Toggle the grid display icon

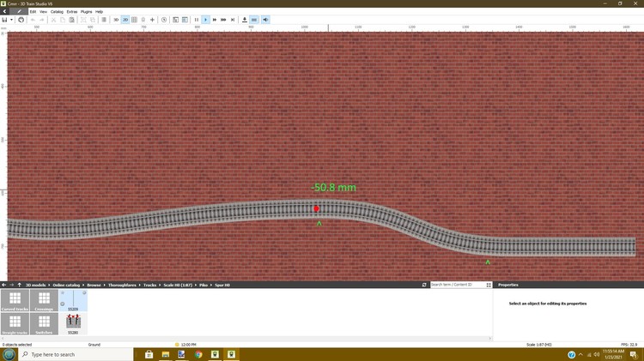coord(134,20)
